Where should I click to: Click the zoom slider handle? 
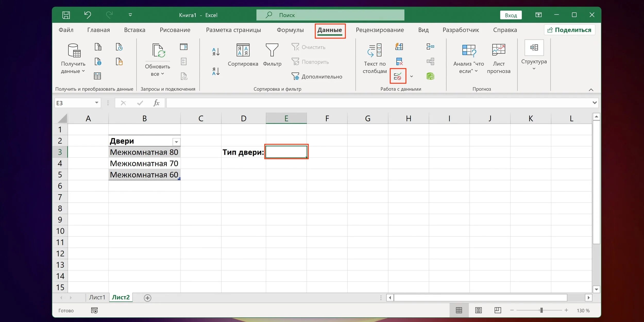[x=541, y=310]
